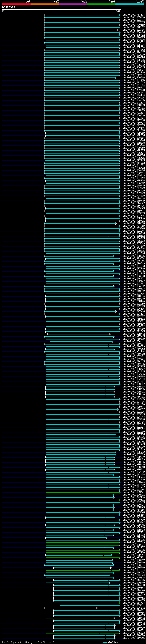Select the UniRef100_A9YTZ8 label

[134, 90]
